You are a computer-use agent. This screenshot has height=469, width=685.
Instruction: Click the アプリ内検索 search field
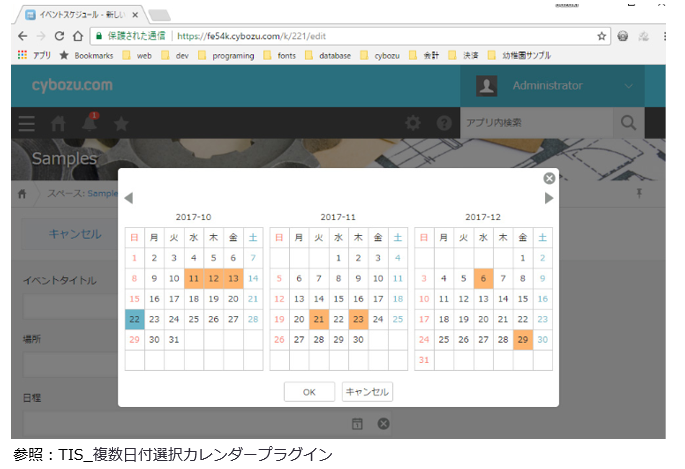pos(536,123)
